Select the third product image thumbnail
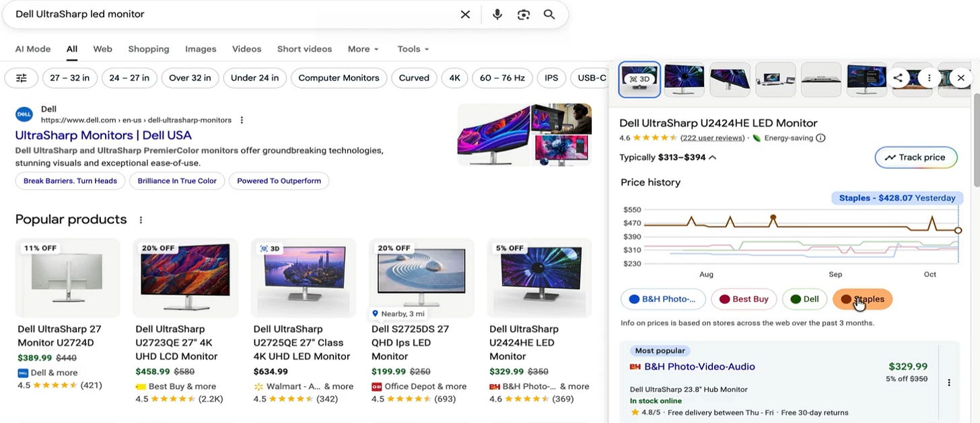Screen dimensions: 980x423 click(x=730, y=79)
